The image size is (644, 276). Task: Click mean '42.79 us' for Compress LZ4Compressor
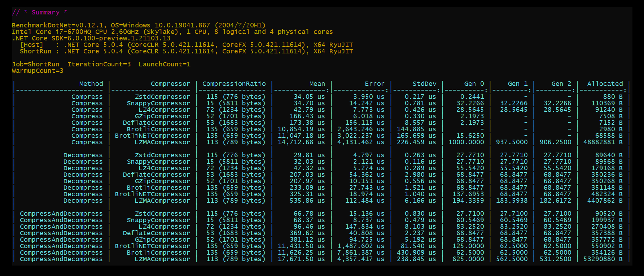pyautogui.click(x=309, y=110)
